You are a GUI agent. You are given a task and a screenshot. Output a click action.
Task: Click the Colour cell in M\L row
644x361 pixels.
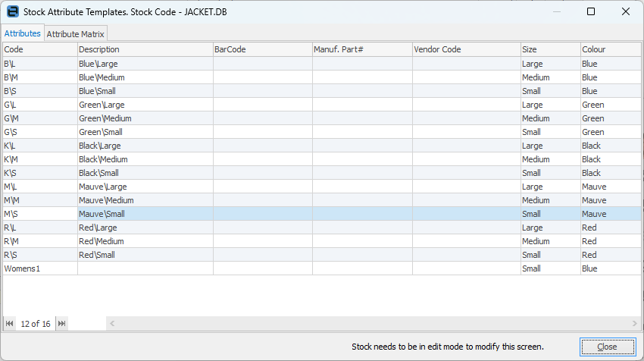tap(611, 187)
